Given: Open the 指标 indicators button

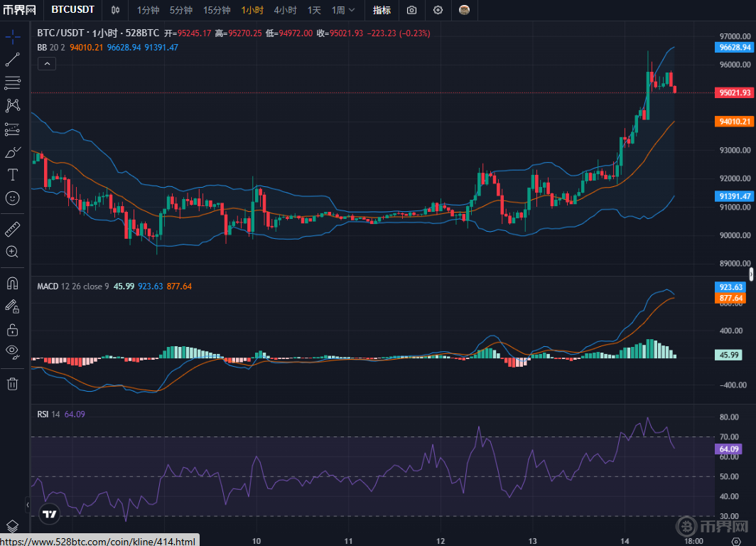Looking at the screenshot, I should point(382,10).
